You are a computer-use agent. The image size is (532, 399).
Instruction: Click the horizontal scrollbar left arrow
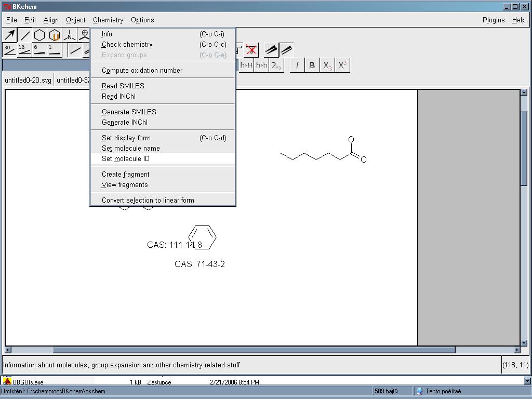8,350
